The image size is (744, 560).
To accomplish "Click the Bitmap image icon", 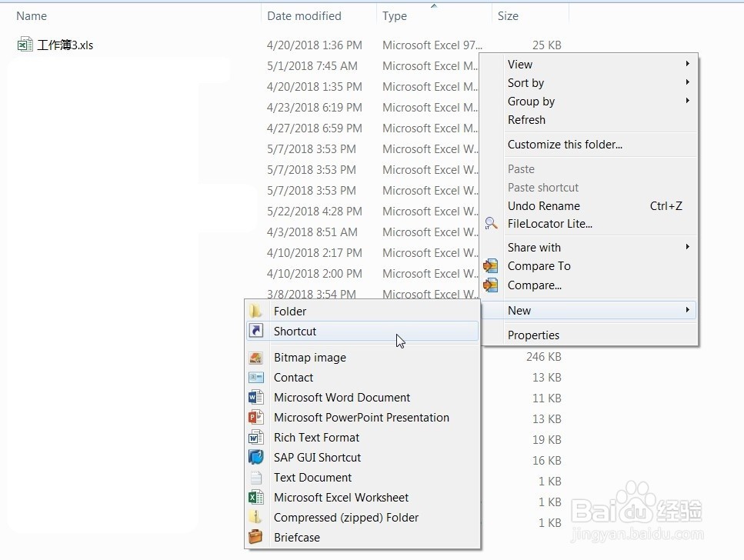I will [x=255, y=358].
